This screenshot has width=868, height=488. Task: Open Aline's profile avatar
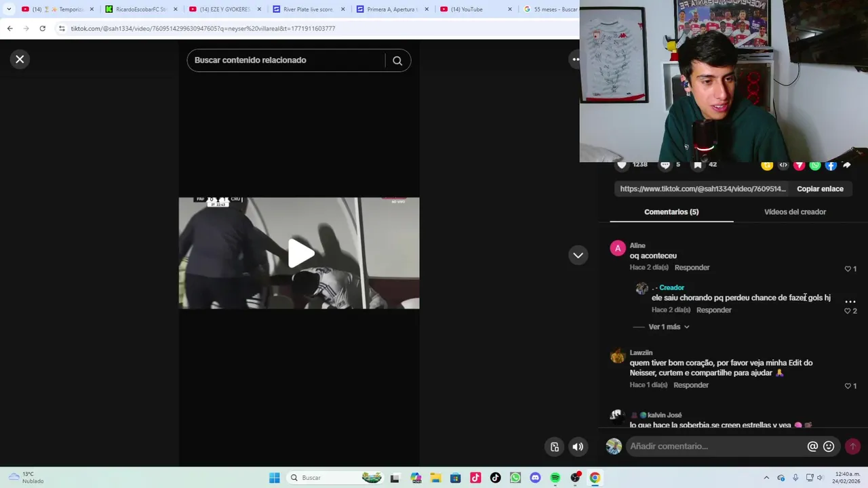click(x=618, y=248)
